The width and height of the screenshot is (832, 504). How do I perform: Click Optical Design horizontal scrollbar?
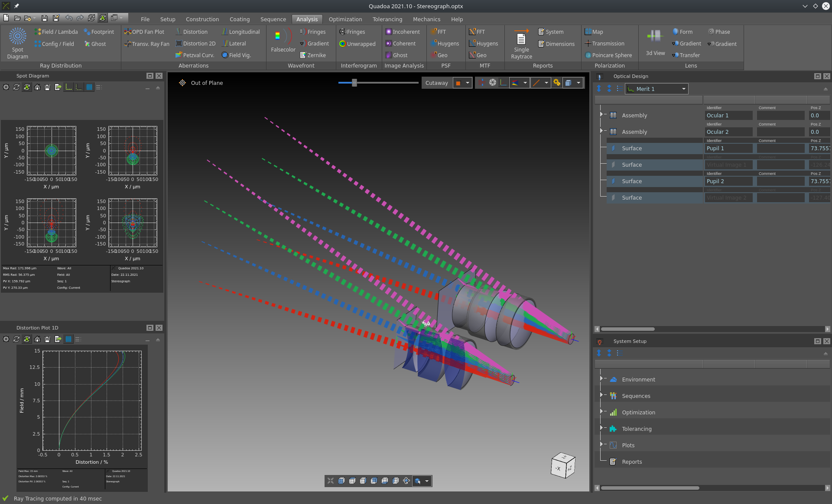tap(627, 329)
